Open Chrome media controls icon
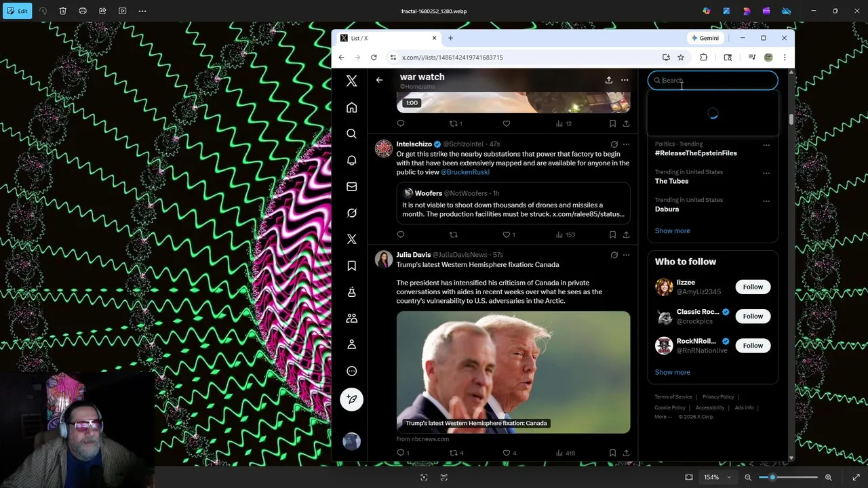 pyautogui.click(x=752, y=58)
